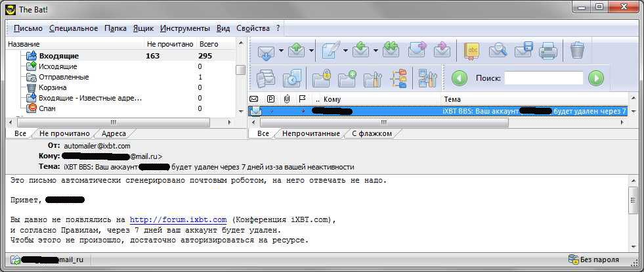This screenshot has height=272, width=644.
Task: Open the Свойства menu
Action: tap(253, 28)
